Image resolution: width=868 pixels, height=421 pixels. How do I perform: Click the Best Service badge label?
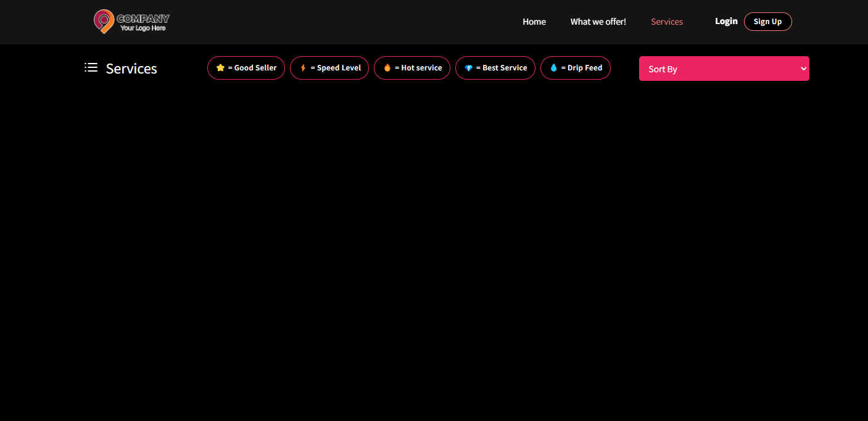click(505, 68)
